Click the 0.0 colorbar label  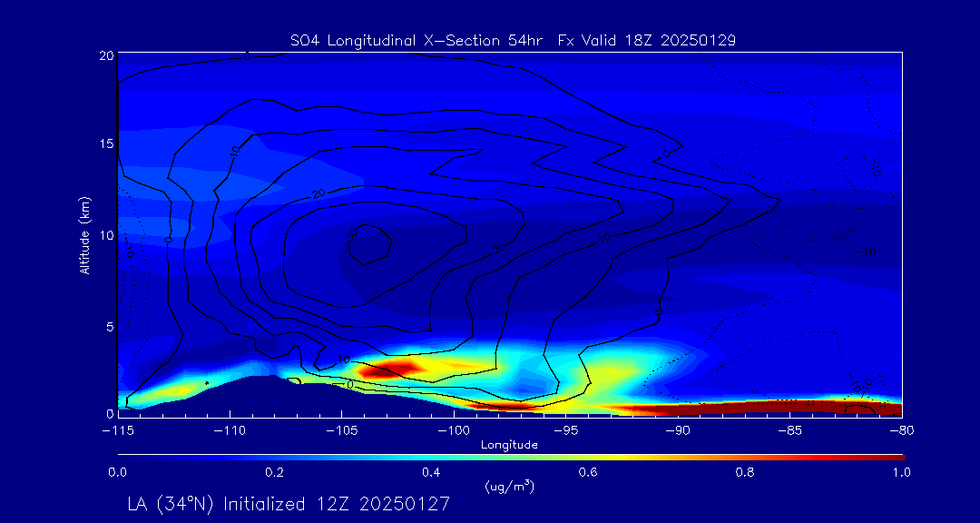[x=117, y=472]
